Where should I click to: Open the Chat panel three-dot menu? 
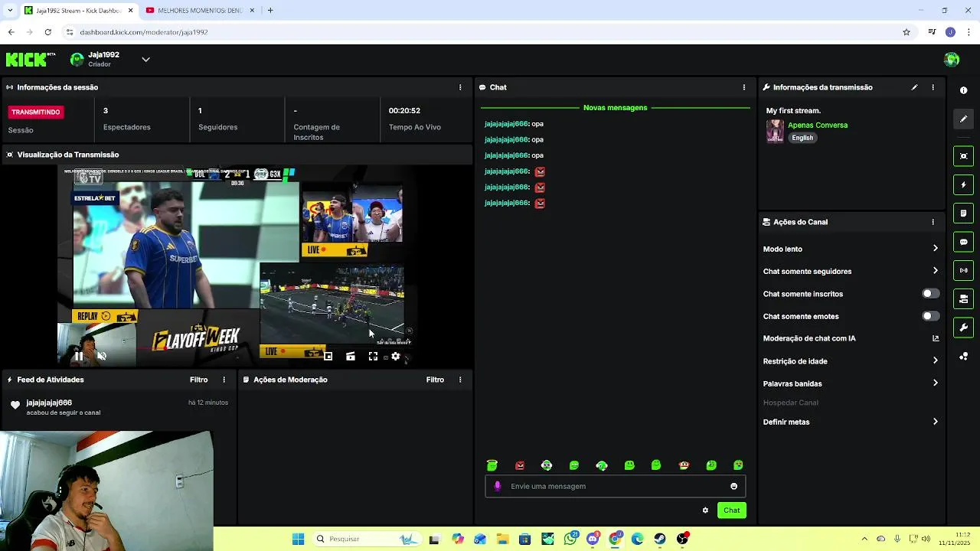(744, 87)
